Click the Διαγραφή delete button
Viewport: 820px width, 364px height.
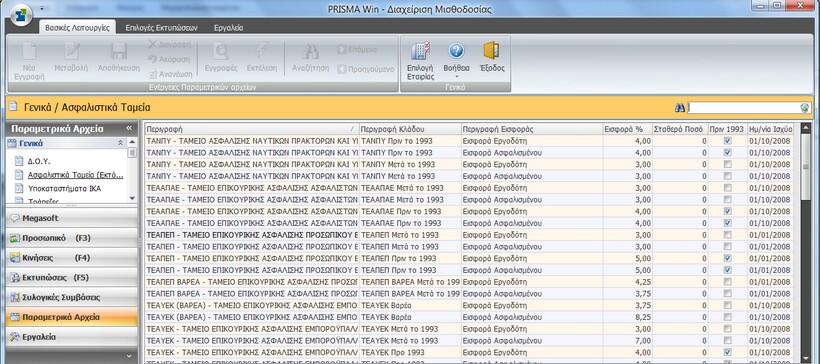(x=169, y=44)
